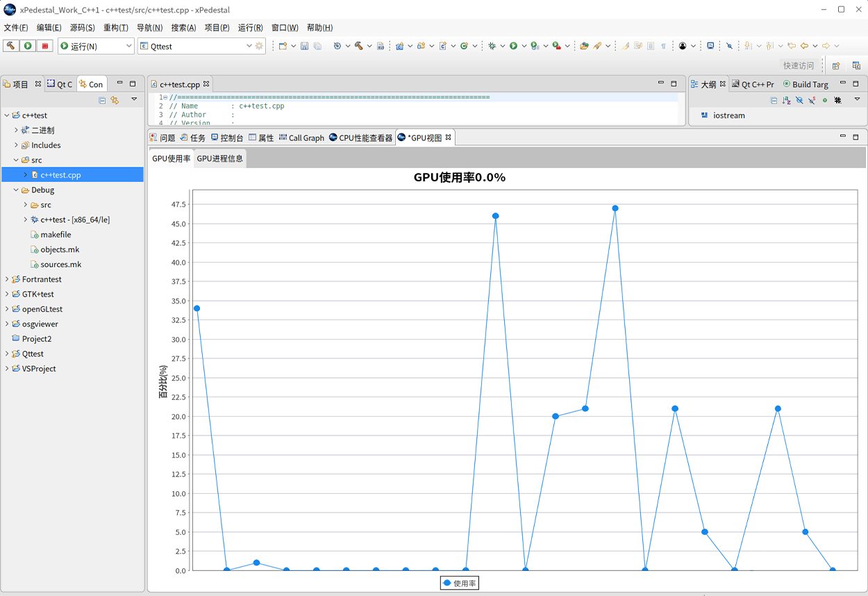Switch to the 控制台 tab
The image size is (868, 596).
[227, 138]
